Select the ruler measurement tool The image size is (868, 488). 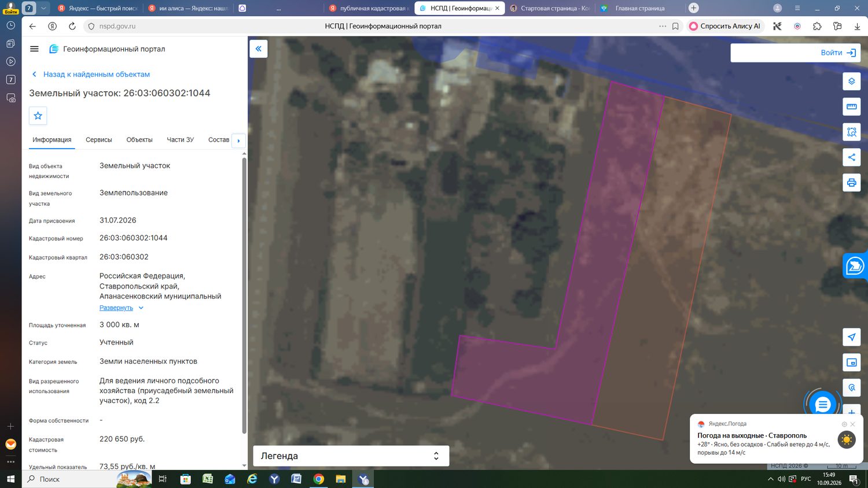click(851, 106)
